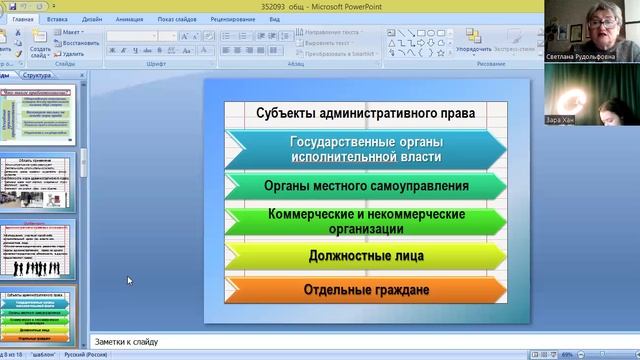Select the triangle shape in gallery
640x360 pixels.
click(391, 43)
